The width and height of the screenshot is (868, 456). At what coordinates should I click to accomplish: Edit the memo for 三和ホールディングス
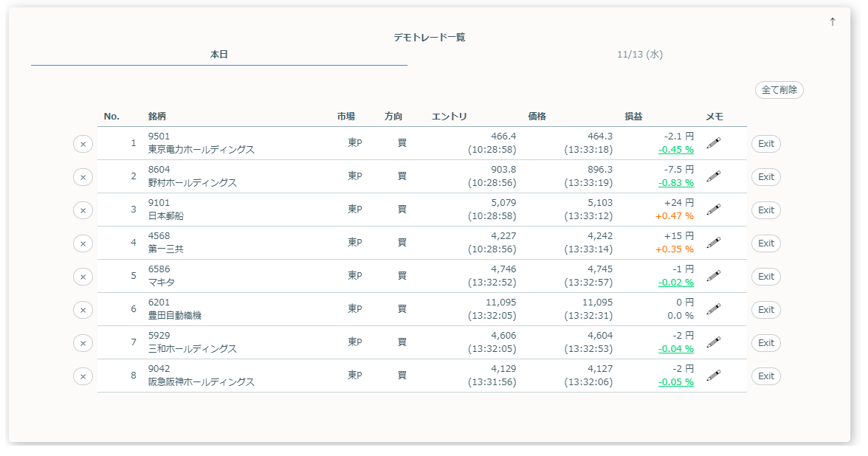coord(713,342)
